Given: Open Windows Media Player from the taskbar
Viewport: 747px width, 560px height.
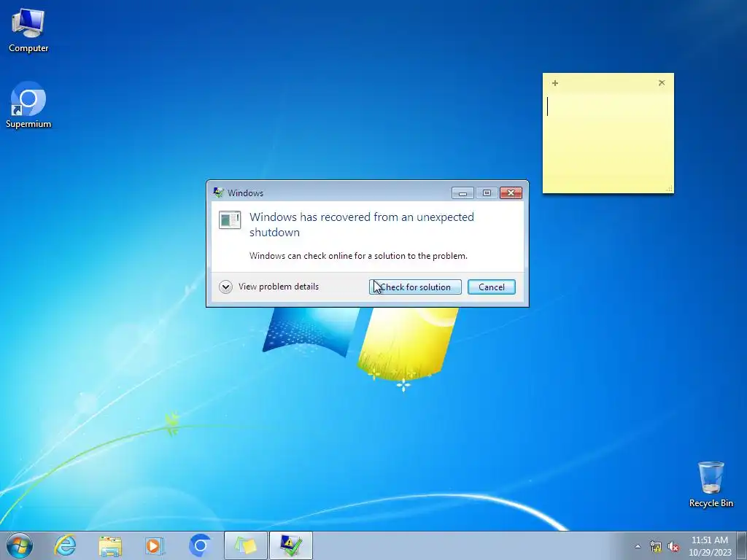Looking at the screenshot, I should 155,545.
